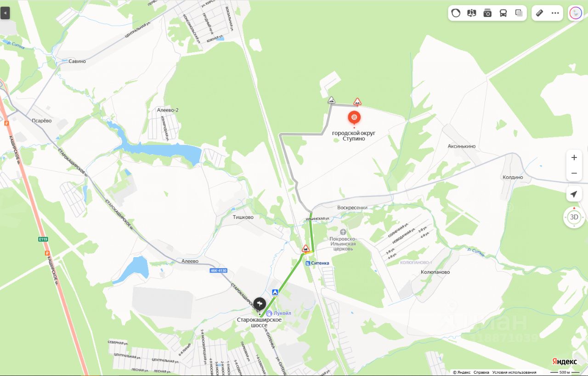Zoom out with the minus button
The width and height of the screenshot is (588, 376).
tap(574, 174)
